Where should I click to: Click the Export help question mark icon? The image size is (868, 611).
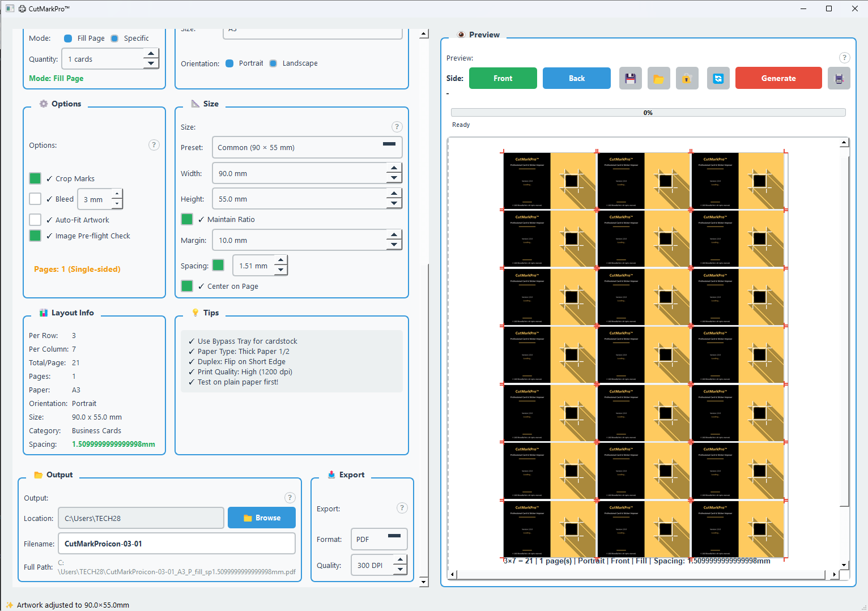(402, 508)
